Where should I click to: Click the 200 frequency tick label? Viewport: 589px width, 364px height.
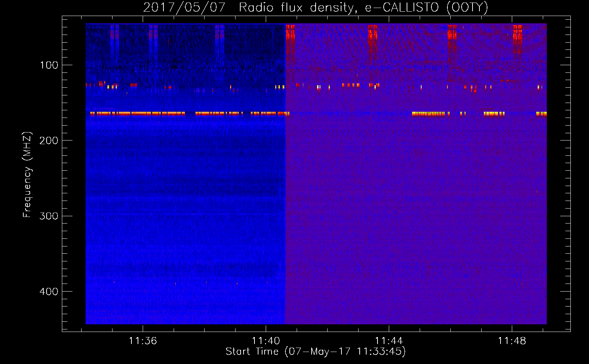49,141
